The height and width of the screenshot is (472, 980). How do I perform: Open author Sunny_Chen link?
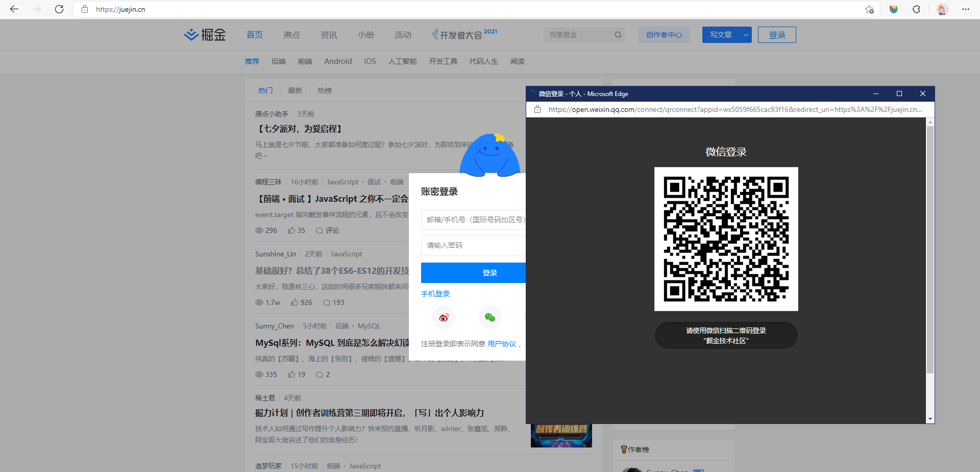(x=275, y=326)
